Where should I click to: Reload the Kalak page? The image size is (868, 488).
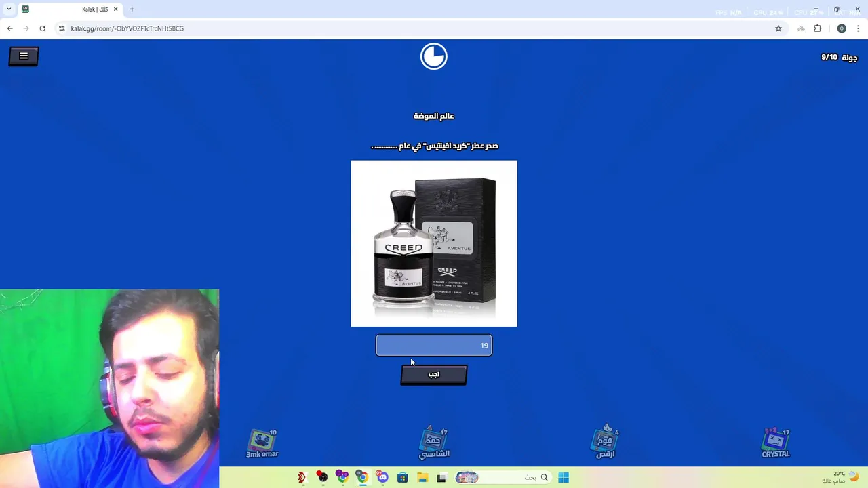[x=42, y=28]
